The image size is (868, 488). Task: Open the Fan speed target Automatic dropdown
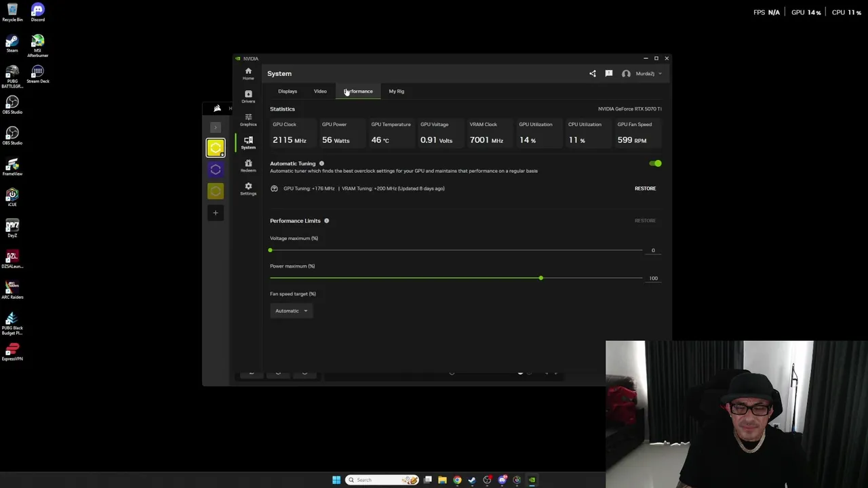pos(291,310)
